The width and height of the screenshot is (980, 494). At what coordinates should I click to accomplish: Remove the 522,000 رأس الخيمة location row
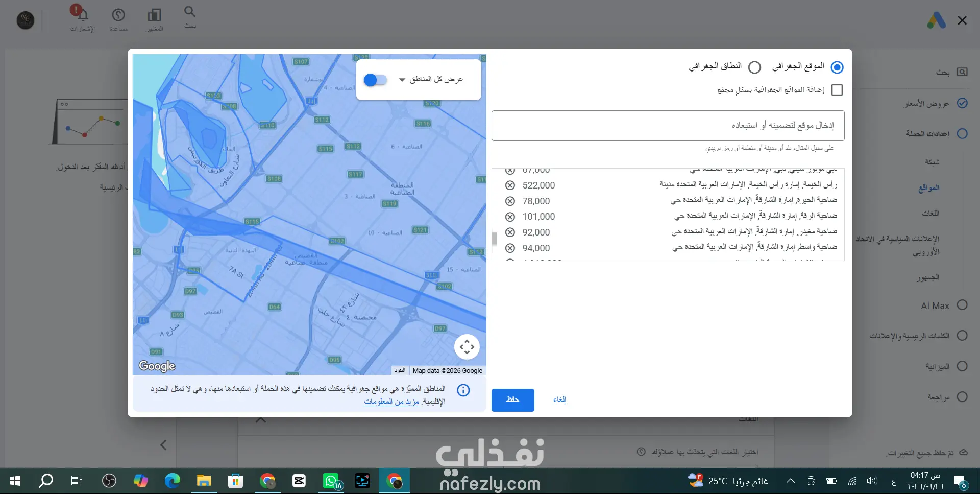(x=510, y=185)
